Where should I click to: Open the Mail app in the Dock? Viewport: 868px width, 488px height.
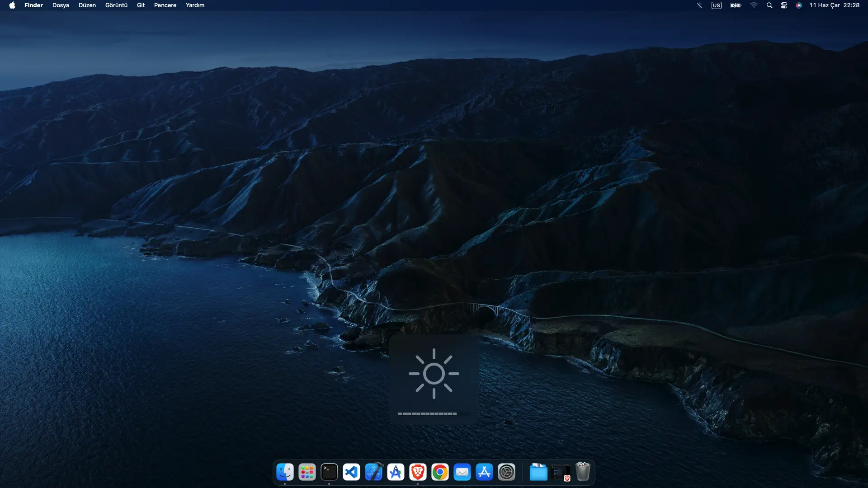click(x=462, y=472)
